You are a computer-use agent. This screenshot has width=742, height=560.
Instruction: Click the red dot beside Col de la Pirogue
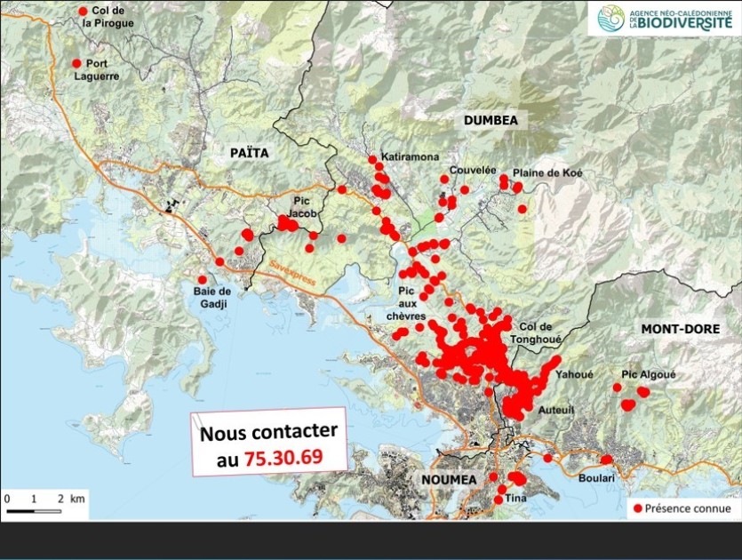[x=84, y=12]
